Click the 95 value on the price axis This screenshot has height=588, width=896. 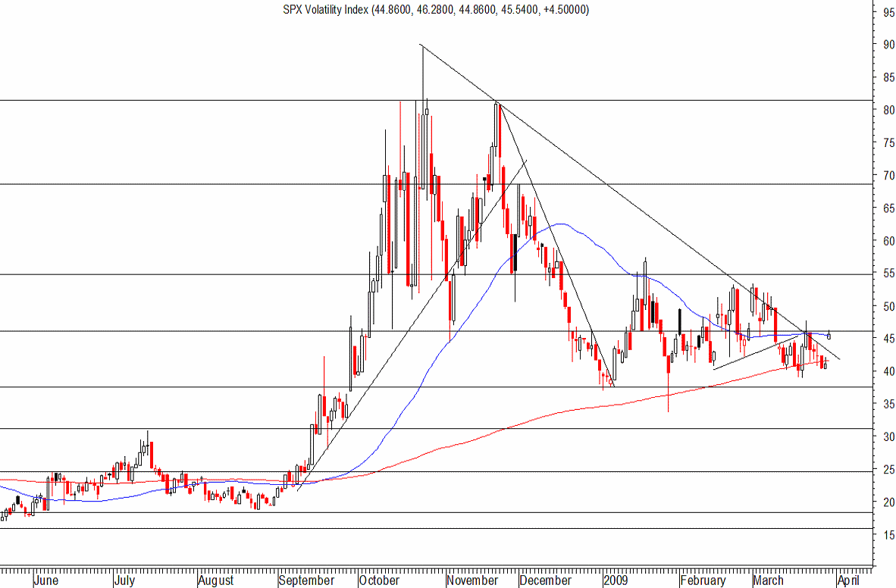pyautogui.click(x=885, y=12)
